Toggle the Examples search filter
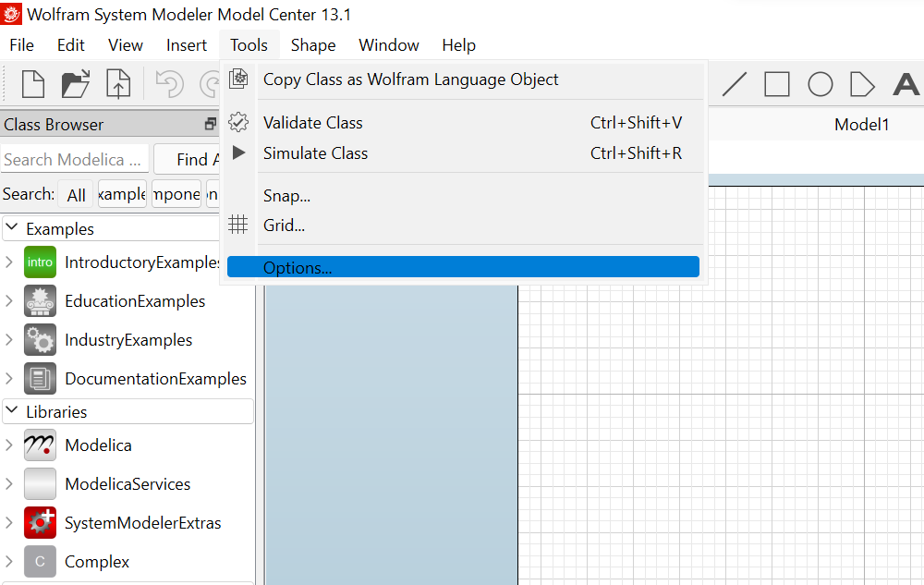 point(122,194)
